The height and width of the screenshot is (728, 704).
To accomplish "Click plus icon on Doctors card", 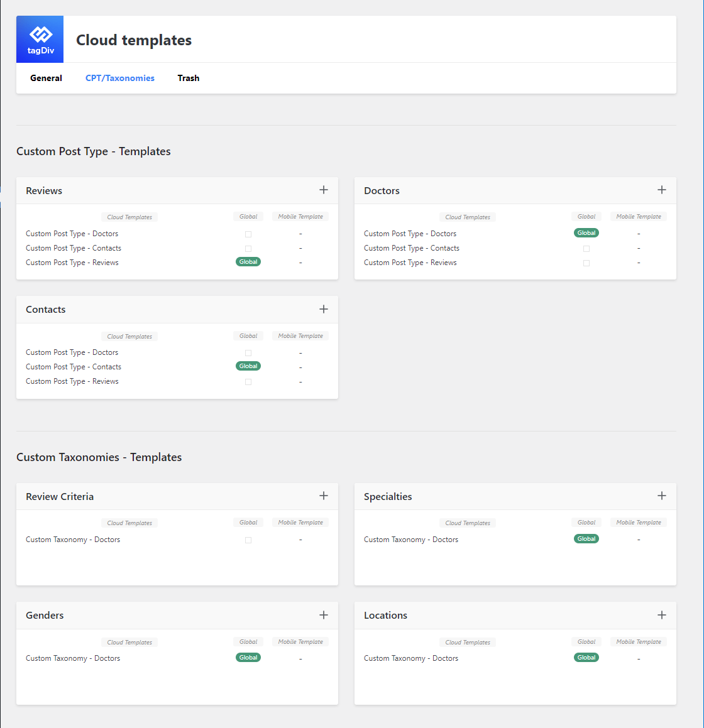I will 662,190.
